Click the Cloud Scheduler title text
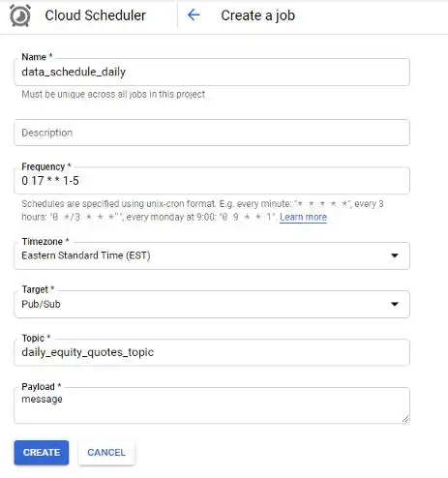The height and width of the screenshot is (478, 448). click(96, 15)
